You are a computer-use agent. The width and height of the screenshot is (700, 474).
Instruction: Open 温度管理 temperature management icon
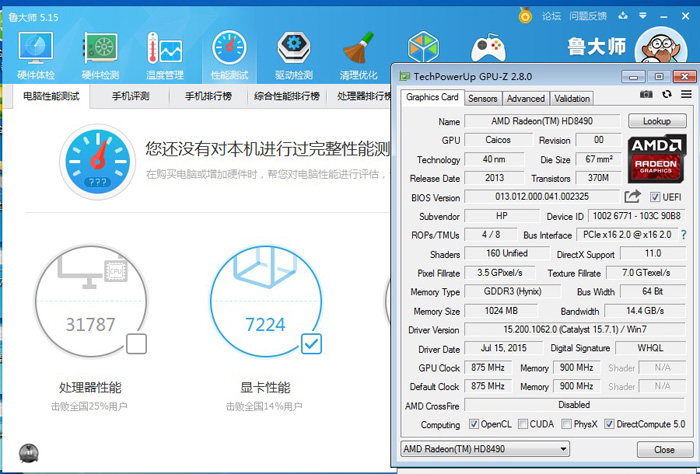point(165,48)
